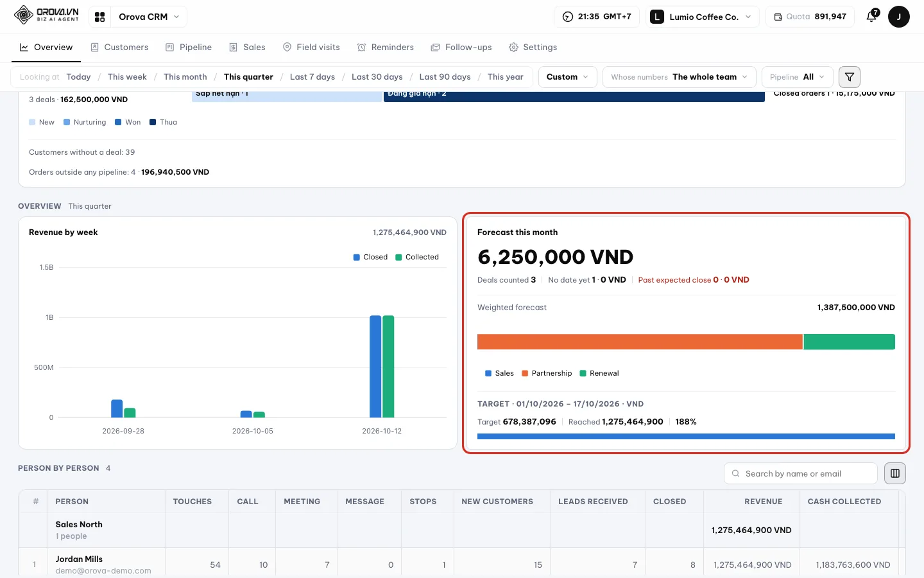
Task: Click the Reminders alarm icon
Action: (362, 48)
